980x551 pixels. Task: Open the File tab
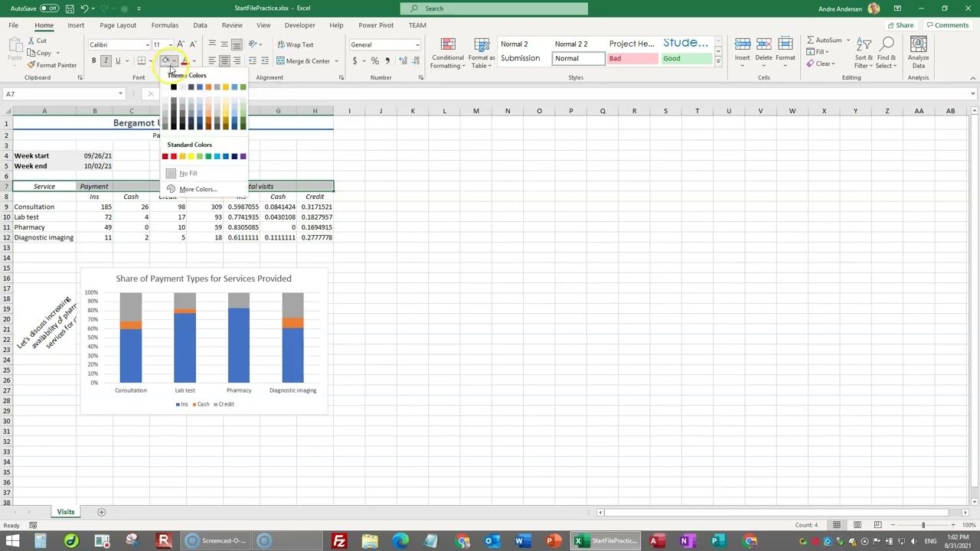coord(14,25)
